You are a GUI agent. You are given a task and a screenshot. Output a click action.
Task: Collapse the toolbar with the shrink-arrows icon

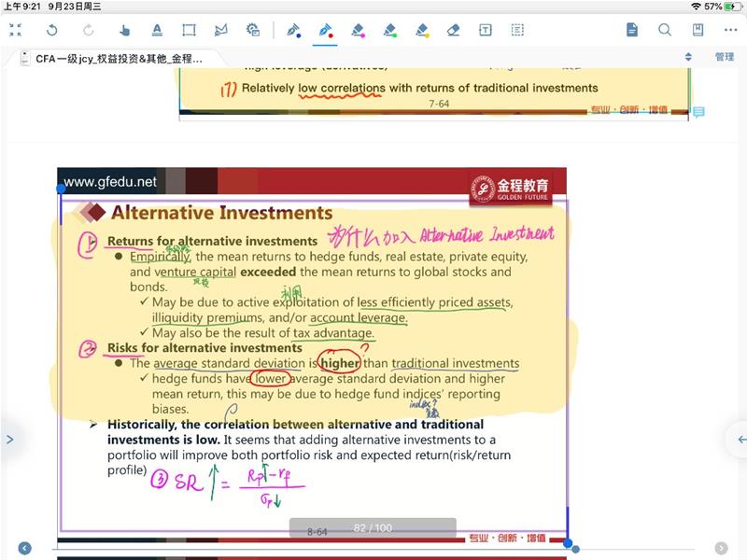(15, 30)
